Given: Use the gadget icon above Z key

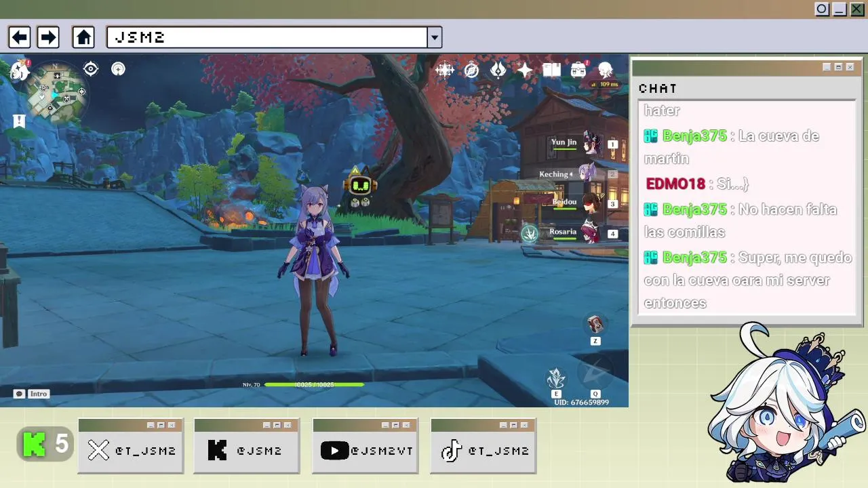Looking at the screenshot, I should point(595,324).
